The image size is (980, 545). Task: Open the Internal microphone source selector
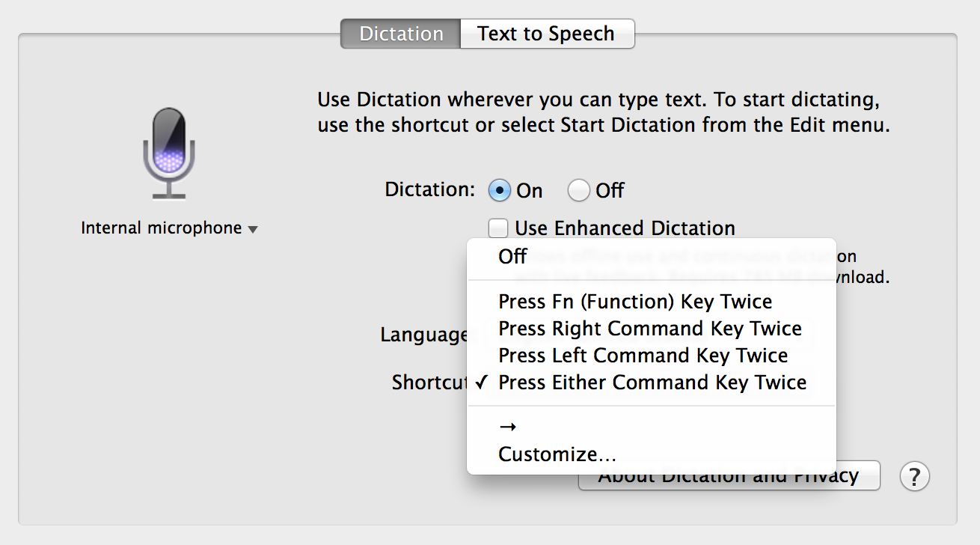point(169,228)
